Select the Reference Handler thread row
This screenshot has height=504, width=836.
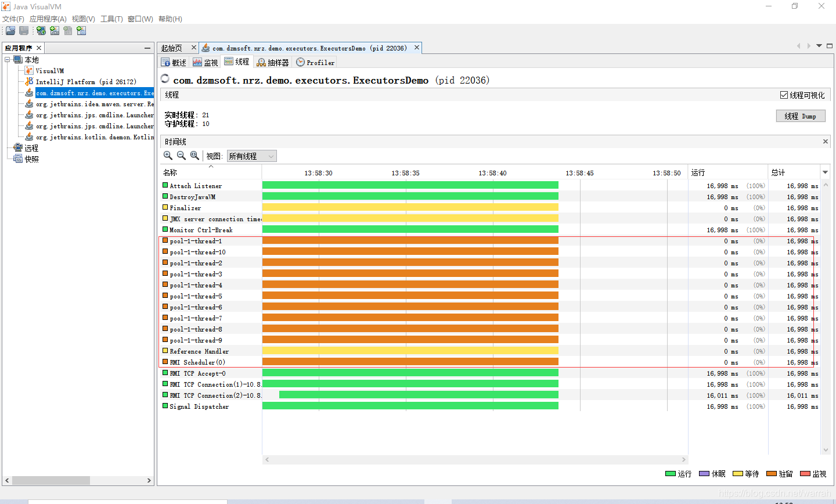[490, 351]
